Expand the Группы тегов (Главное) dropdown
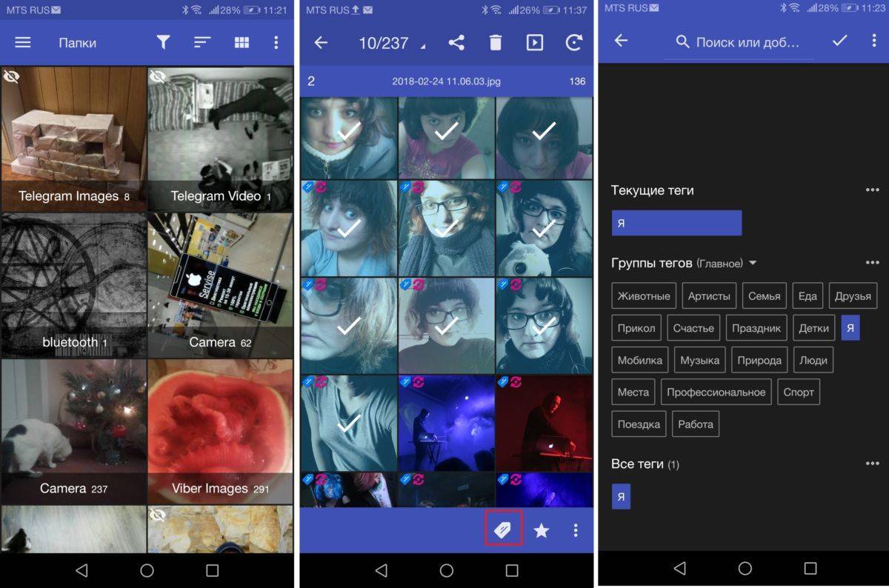Viewport: 889px width, 588px height. (x=753, y=263)
